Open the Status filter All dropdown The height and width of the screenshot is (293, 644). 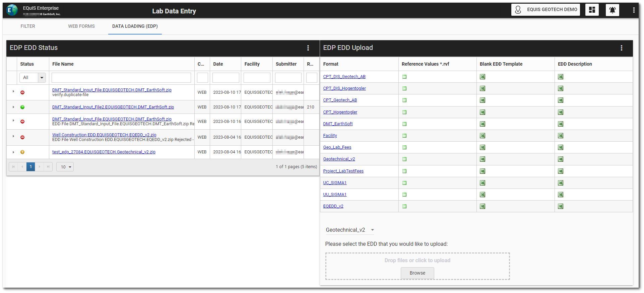click(33, 78)
